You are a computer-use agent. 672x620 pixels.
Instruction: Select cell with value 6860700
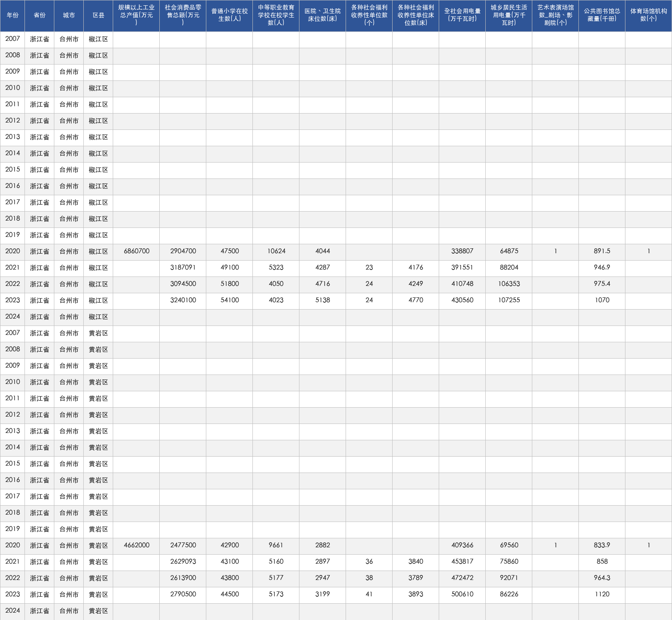pyautogui.click(x=136, y=252)
